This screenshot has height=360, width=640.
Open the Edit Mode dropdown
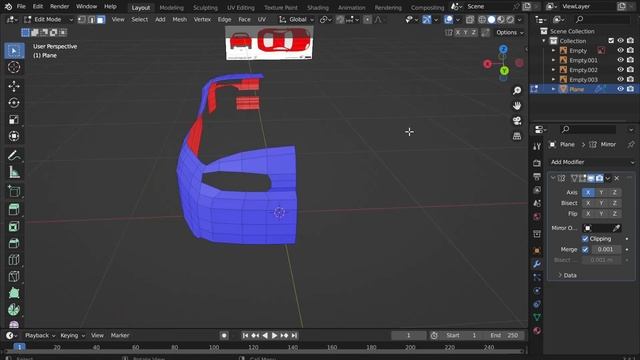[x=48, y=19]
